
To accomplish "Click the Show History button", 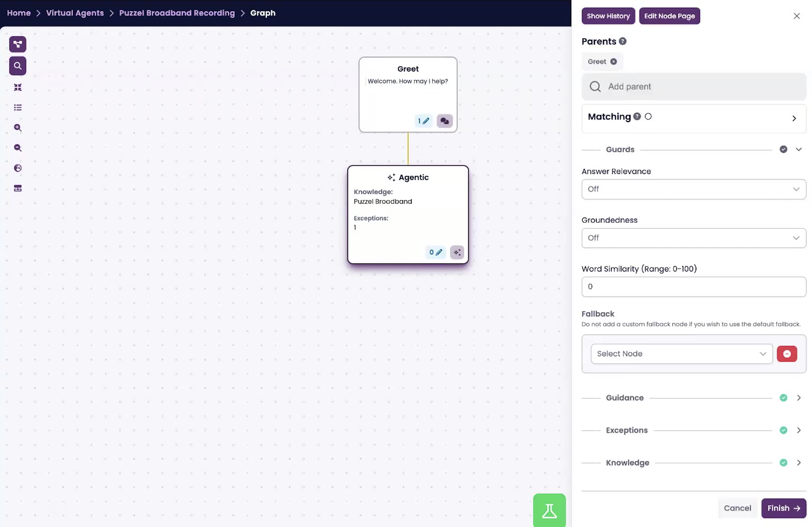I will coord(608,16).
